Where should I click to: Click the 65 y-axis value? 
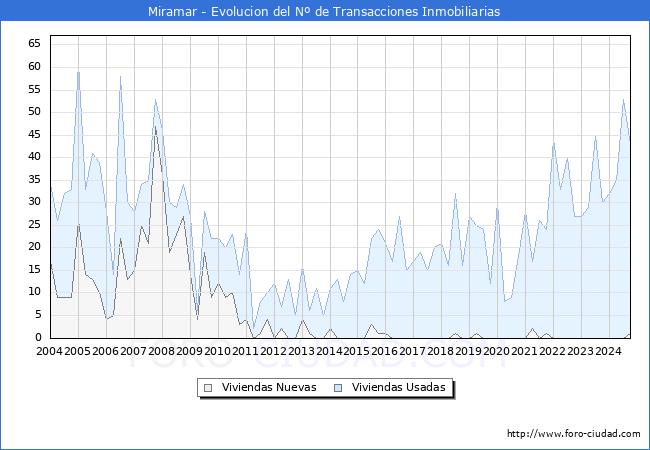(x=34, y=43)
